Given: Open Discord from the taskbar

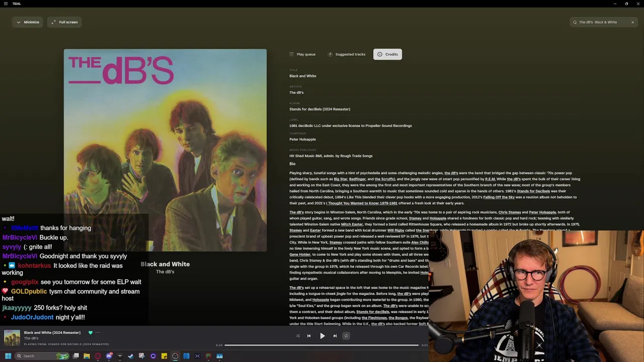Looking at the screenshot, I should point(109,356).
